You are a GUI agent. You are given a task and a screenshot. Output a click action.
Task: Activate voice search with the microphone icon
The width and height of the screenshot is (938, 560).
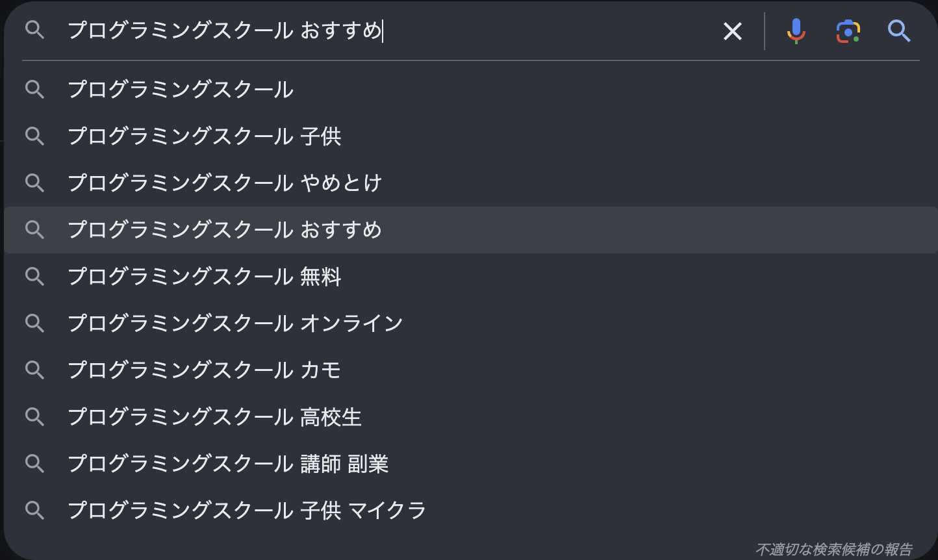coord(795,31)
